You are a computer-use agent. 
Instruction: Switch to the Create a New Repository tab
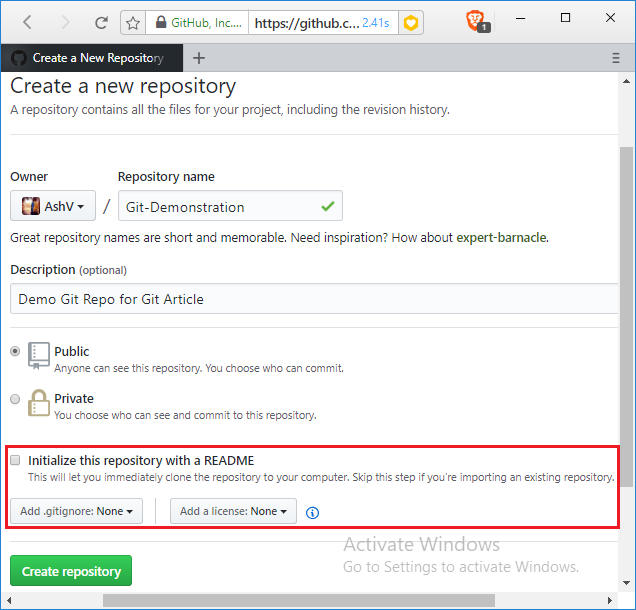92,58
